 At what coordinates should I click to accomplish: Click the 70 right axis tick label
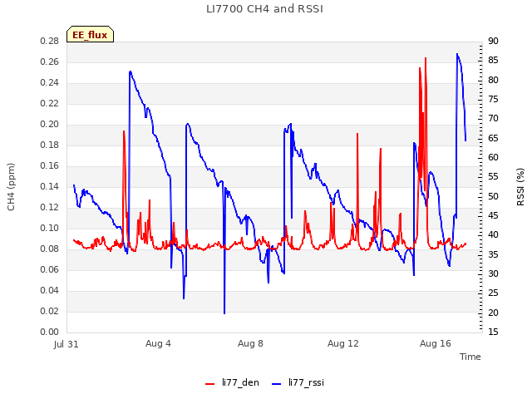[493, 119]
